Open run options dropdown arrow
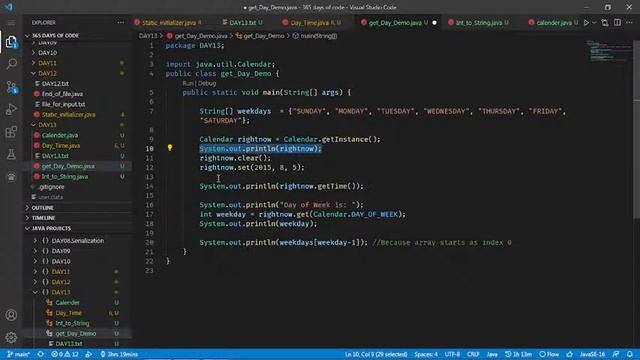This screenshot has width=640, height=360. (594, 22)
